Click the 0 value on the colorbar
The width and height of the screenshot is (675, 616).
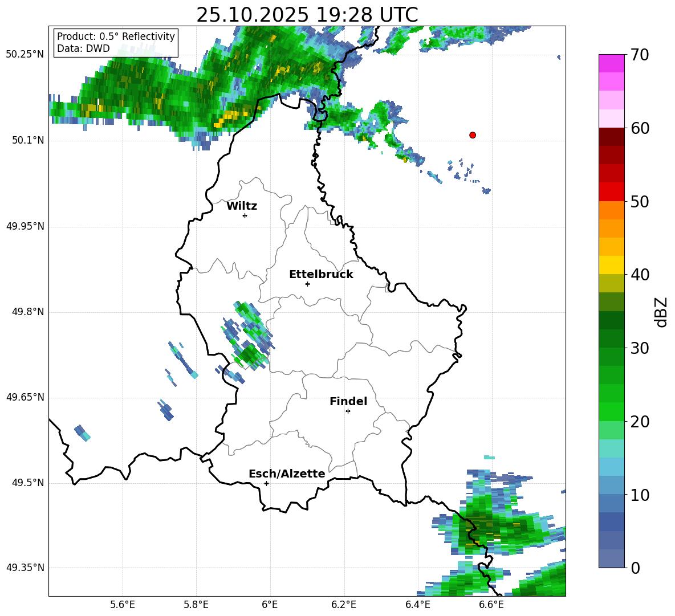(635, 568)
